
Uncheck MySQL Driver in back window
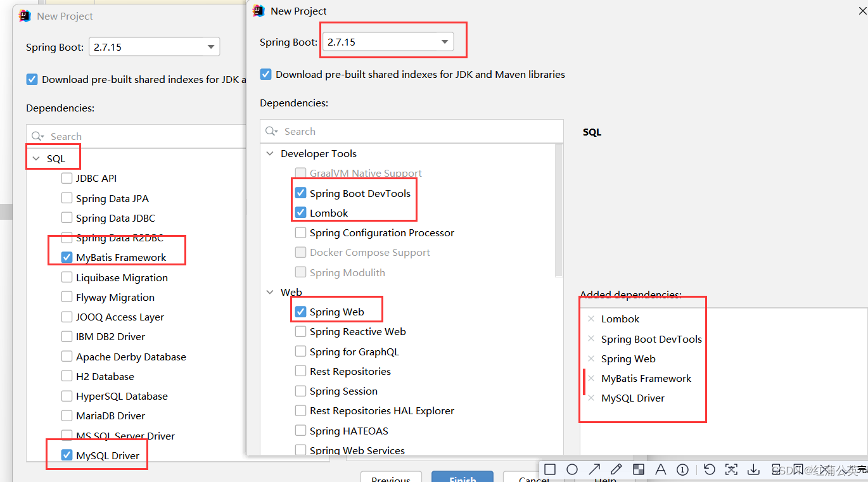point(67,455)
